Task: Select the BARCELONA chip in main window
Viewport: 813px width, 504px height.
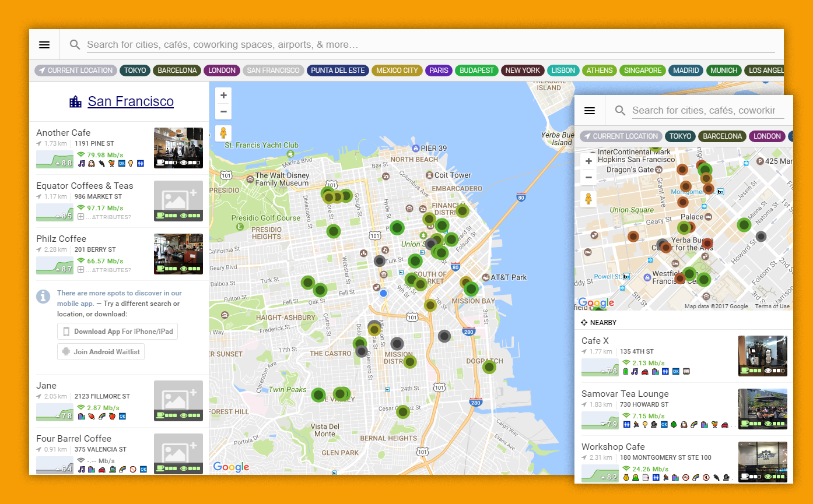Action: click(177, 71)
